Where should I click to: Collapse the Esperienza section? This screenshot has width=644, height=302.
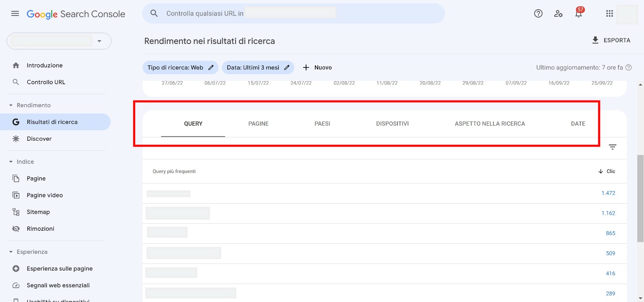[11, 252]
